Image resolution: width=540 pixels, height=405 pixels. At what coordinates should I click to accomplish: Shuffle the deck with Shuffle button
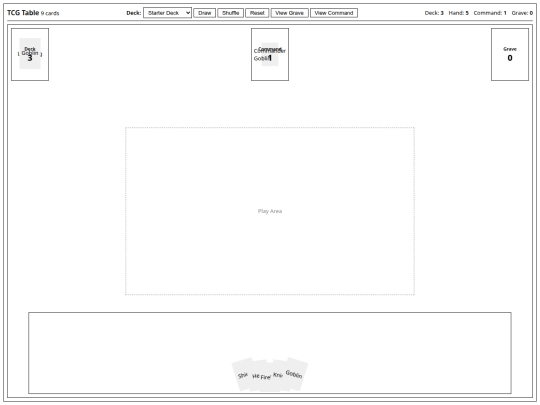point(230,13)
